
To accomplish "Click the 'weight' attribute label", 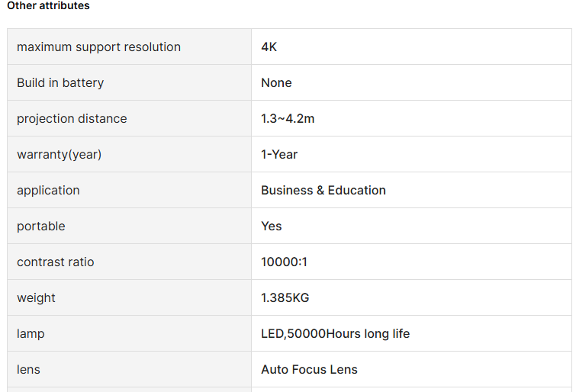I will 36,298.
